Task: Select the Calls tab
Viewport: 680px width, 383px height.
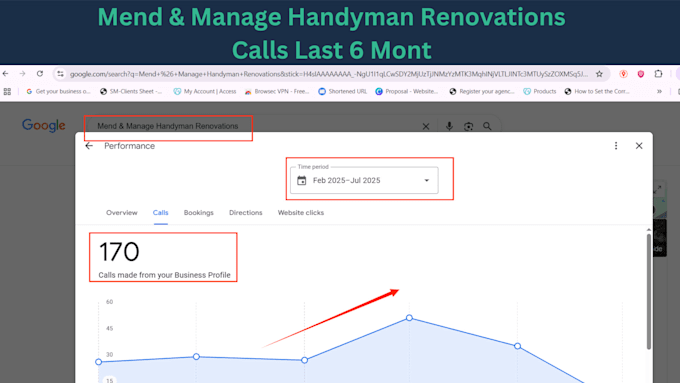Action: tap(160, 213)
